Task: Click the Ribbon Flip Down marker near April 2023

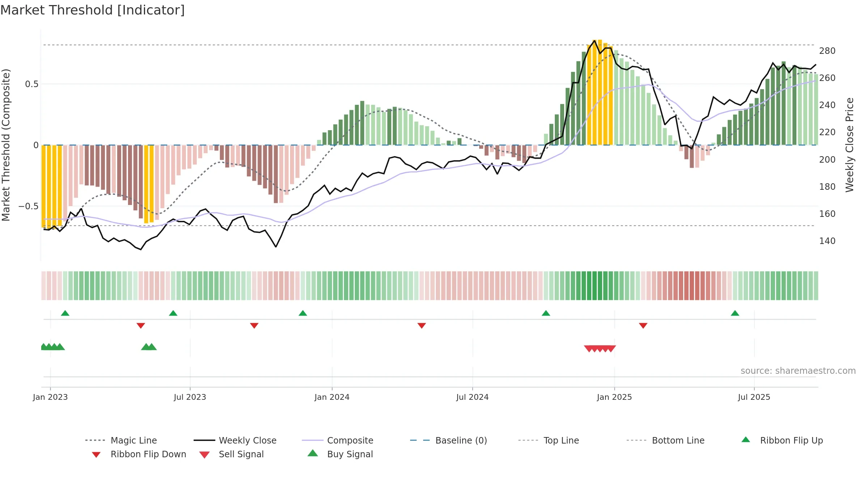Action: tap(141, 326)
